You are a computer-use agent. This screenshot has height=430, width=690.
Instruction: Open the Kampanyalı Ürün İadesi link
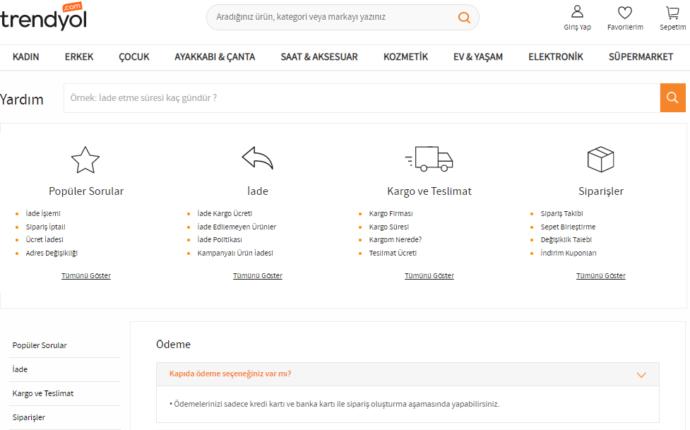(x=235, y=253)
